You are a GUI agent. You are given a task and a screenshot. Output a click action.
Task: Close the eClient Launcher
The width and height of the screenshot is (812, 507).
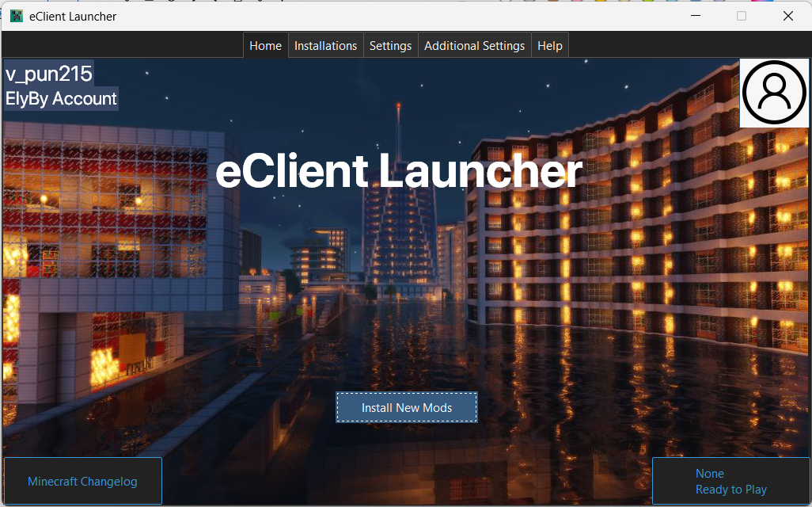787,15
